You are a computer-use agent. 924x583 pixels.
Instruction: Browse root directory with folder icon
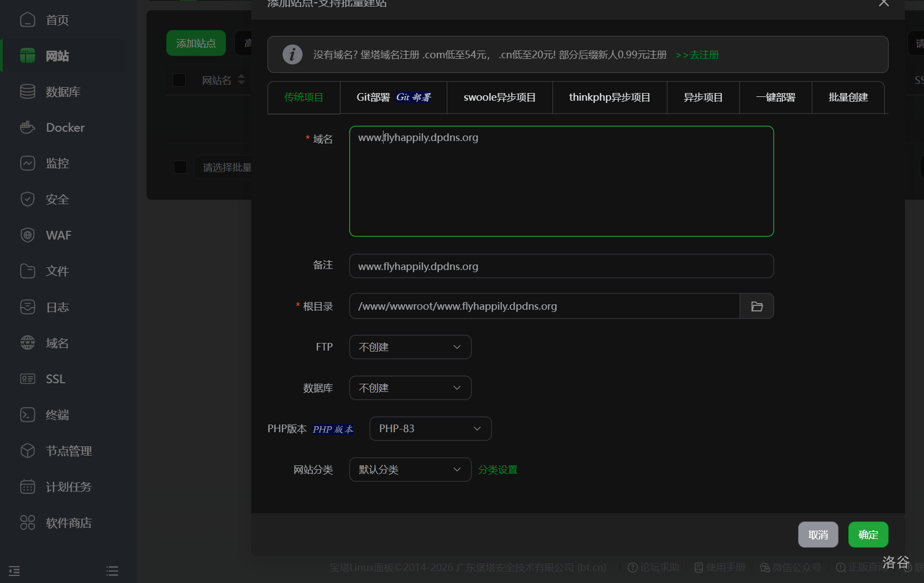point(757,306)
